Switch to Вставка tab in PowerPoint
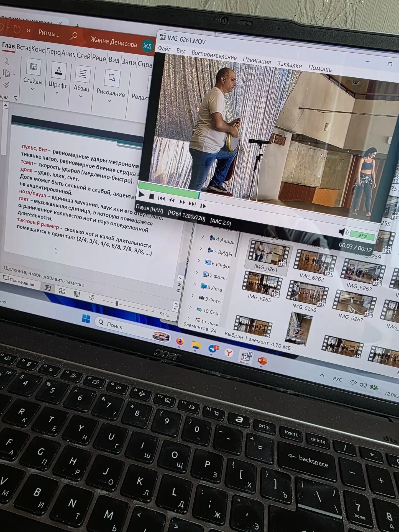 click(x=23, y=48)
